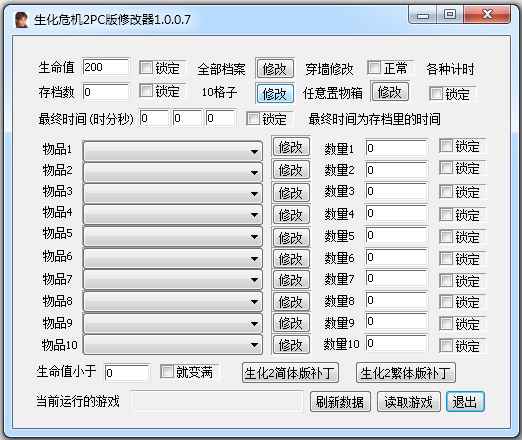This screenshot has height=440, width=522.
Task: Click 修改 button next to 物品5
Action: tap(291, 237)
